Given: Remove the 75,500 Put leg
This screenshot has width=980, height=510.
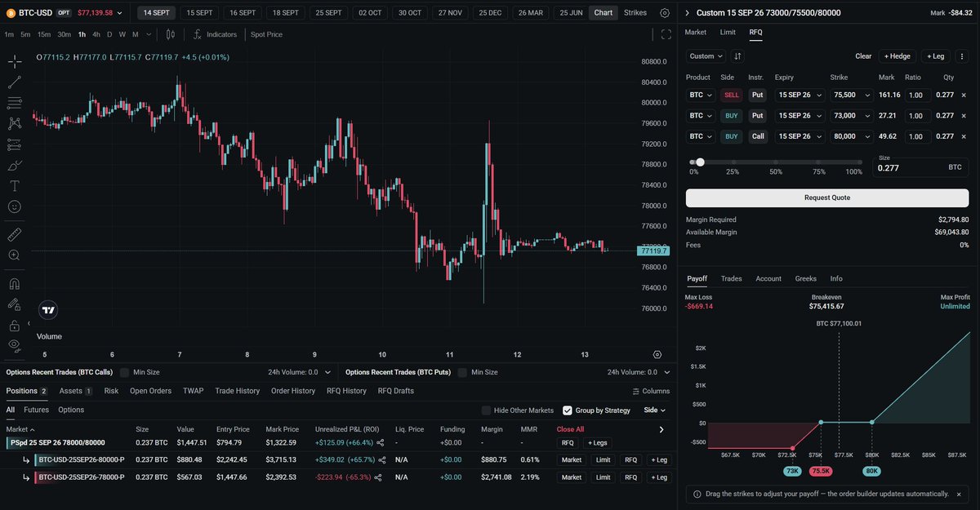Looking at the screenshot, I should (x=964, y=95).
